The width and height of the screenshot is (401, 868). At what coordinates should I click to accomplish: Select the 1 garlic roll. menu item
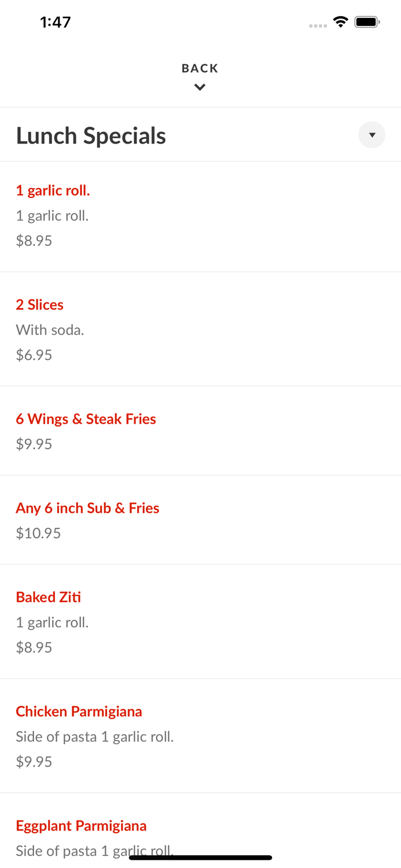53,190
